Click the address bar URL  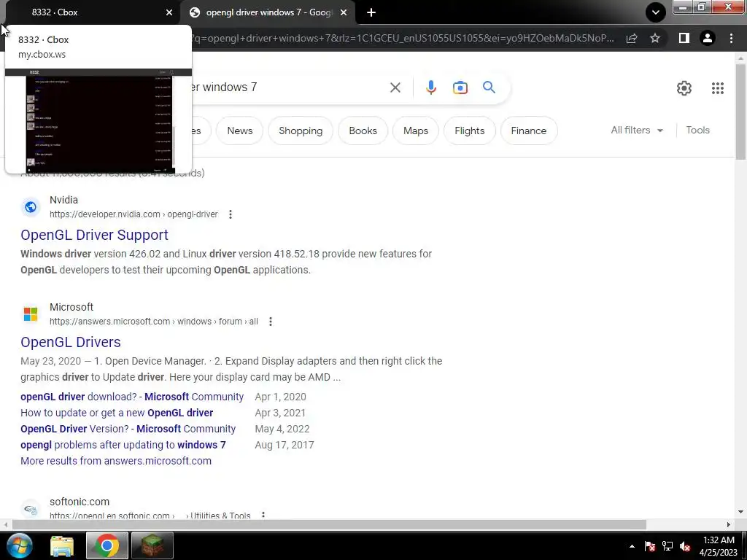coord(403,38)
